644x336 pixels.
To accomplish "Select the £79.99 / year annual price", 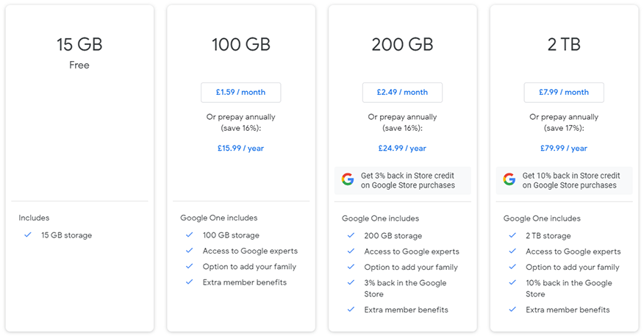I will (x=564, y=149).
